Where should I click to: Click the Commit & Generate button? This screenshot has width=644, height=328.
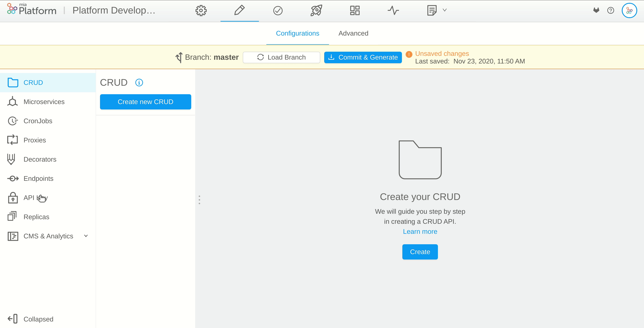[363, 57]
